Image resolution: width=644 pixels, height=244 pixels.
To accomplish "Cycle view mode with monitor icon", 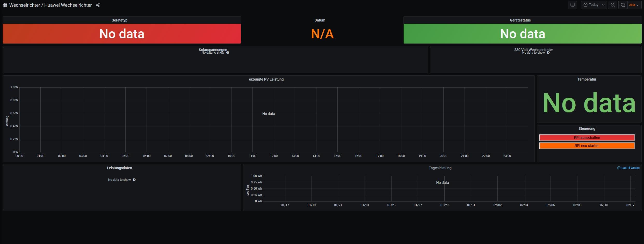I will pyautogui.click(x=572, y=5).
